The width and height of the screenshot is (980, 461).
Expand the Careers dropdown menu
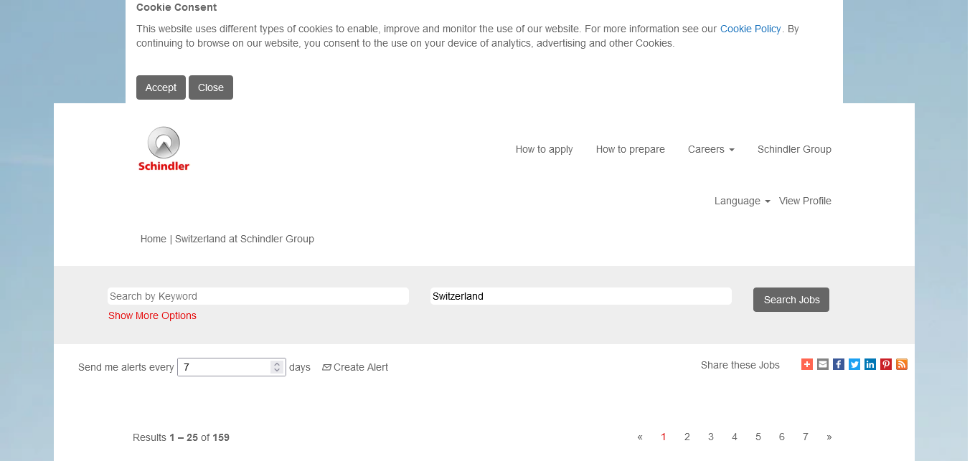710,149
